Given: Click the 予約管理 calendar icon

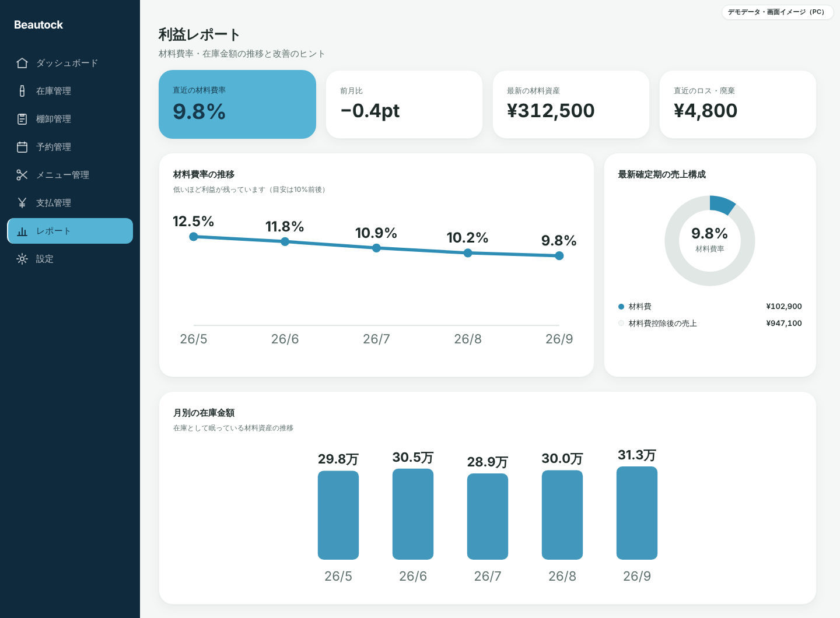Looking at the screenshot, I should pyautogui.click(x=22, y=147).
